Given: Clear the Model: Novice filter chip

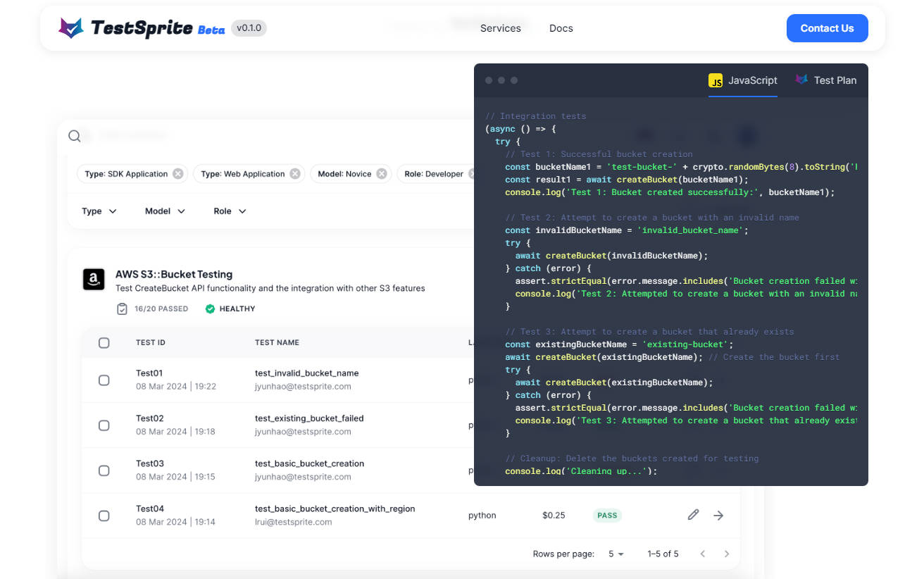Looking at the screenshot, I should 381,174.
